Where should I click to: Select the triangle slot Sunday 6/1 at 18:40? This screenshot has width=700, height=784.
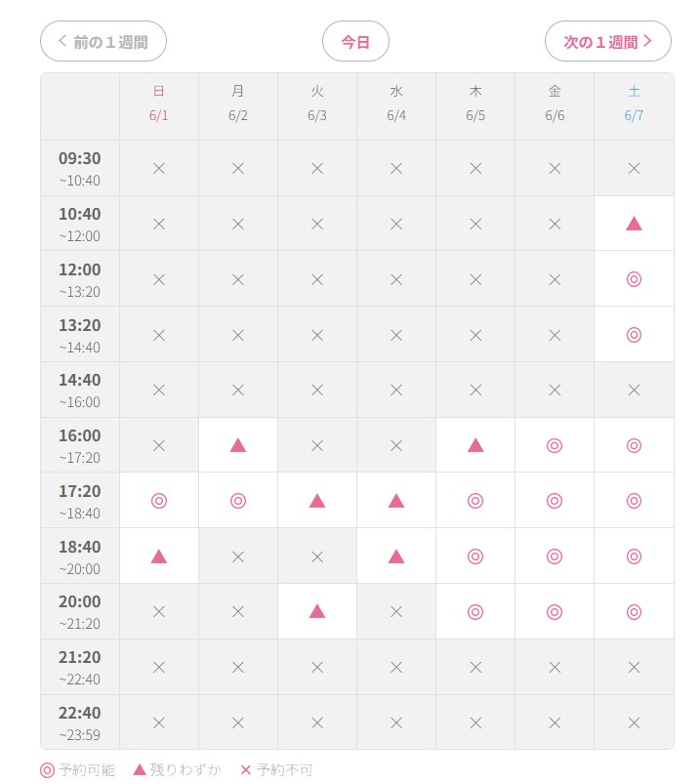[x=158, y=557]
